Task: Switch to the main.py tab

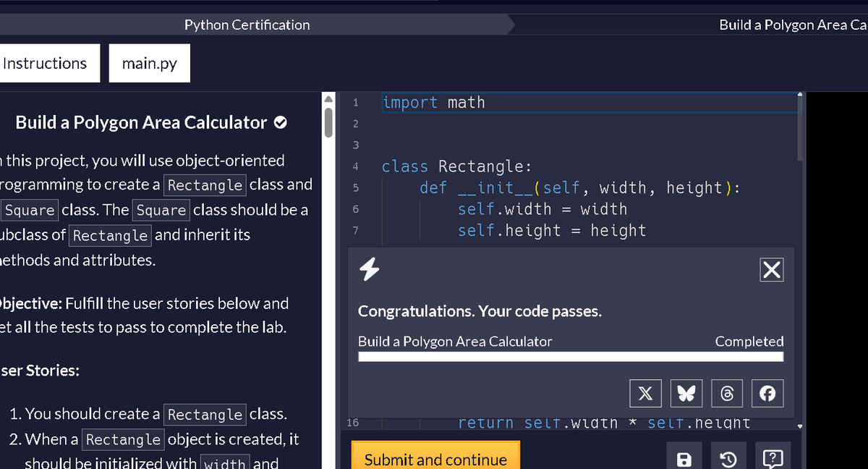Action: click(150, 63)
